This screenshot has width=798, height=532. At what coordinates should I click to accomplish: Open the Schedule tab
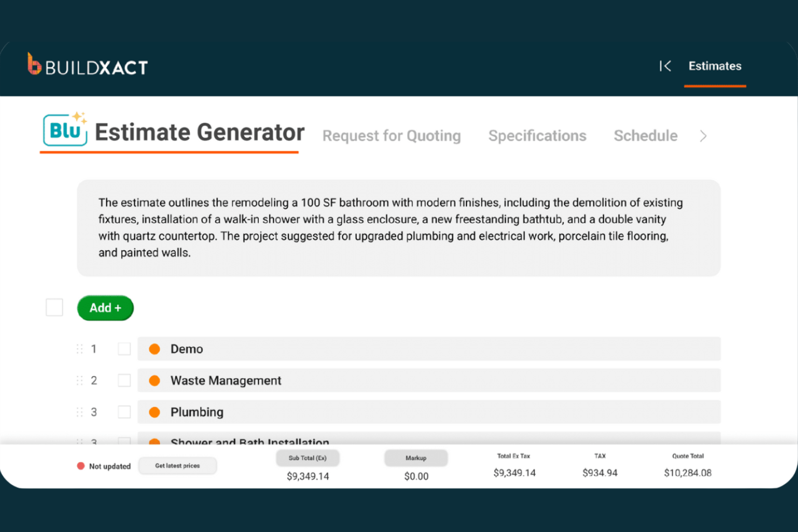pos(645,136)
